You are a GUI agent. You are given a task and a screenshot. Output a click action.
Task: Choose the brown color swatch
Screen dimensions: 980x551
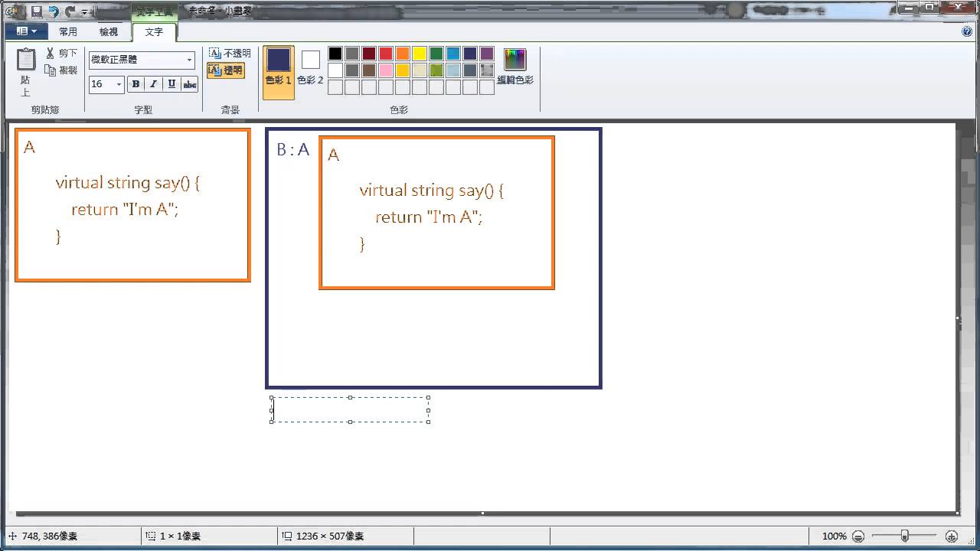(x=369, y=70)
